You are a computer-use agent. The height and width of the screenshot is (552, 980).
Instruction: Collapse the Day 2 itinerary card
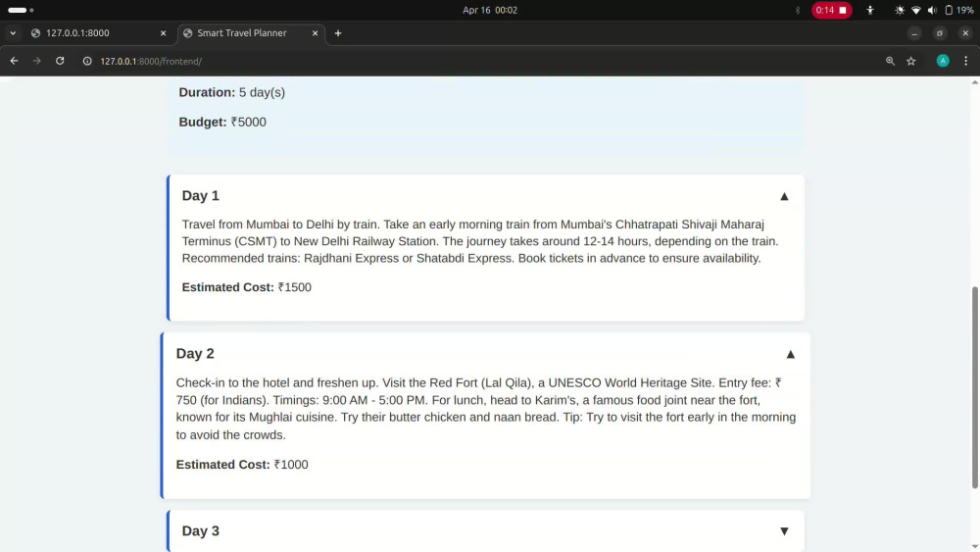click(x=790, y=355)
